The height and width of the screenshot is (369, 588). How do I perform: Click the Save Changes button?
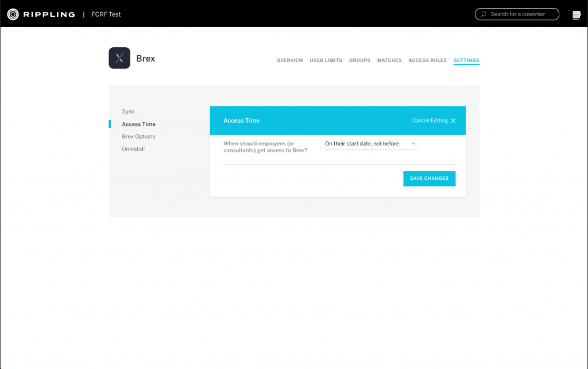point(430,179)
